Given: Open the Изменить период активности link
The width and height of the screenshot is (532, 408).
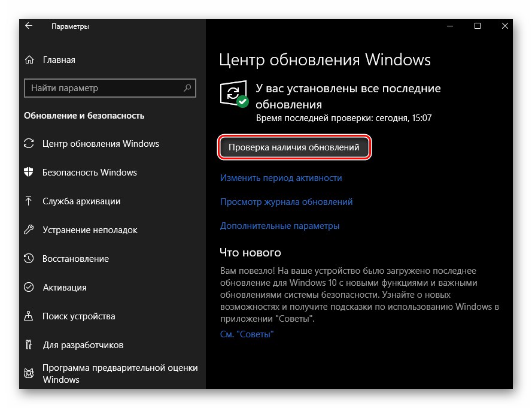Looking at the screenshot, I should (281, 178).
